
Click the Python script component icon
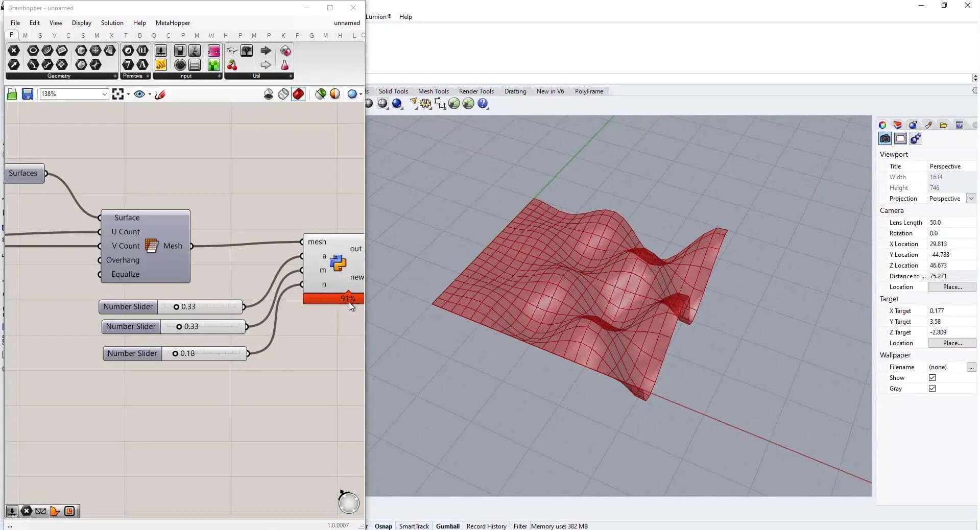click(x=338, y=263)
